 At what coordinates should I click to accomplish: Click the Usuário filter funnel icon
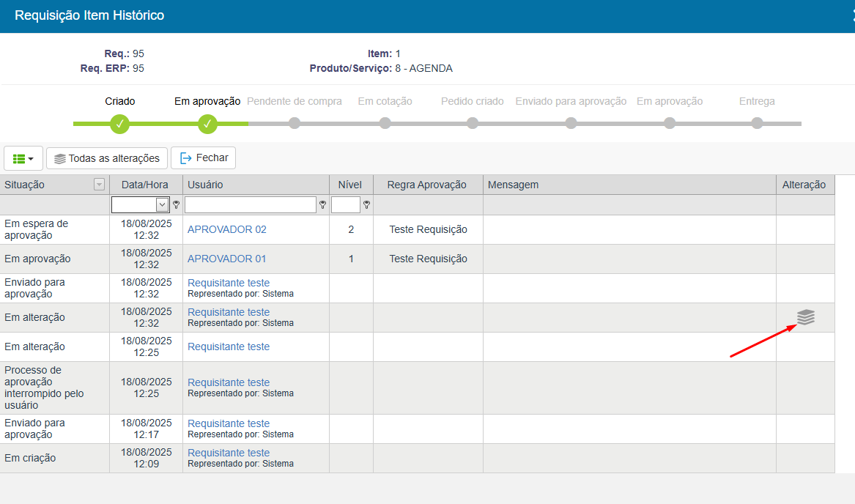(322, 205)
